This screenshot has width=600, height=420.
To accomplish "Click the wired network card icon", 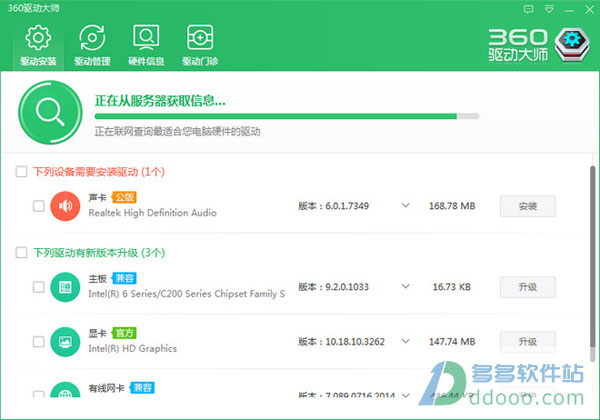I will pos(65,390).
